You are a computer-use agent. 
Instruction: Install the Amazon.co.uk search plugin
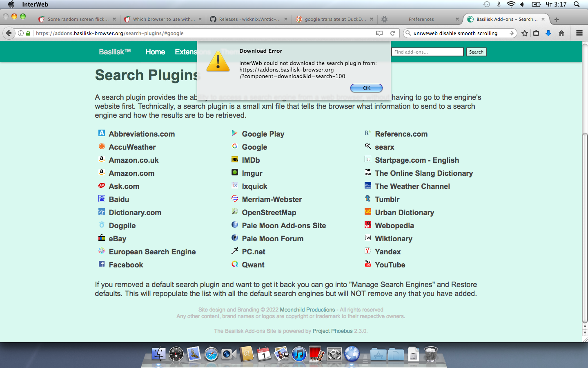pos(134,160)
